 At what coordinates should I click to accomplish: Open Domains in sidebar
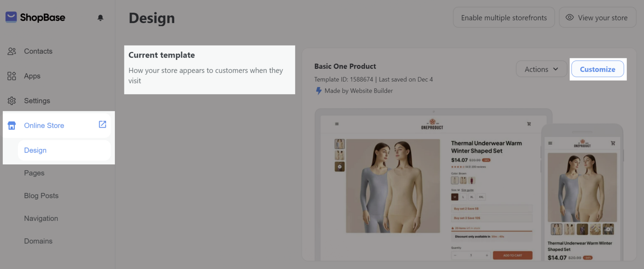pyautogui.click(x=38, y=241)
